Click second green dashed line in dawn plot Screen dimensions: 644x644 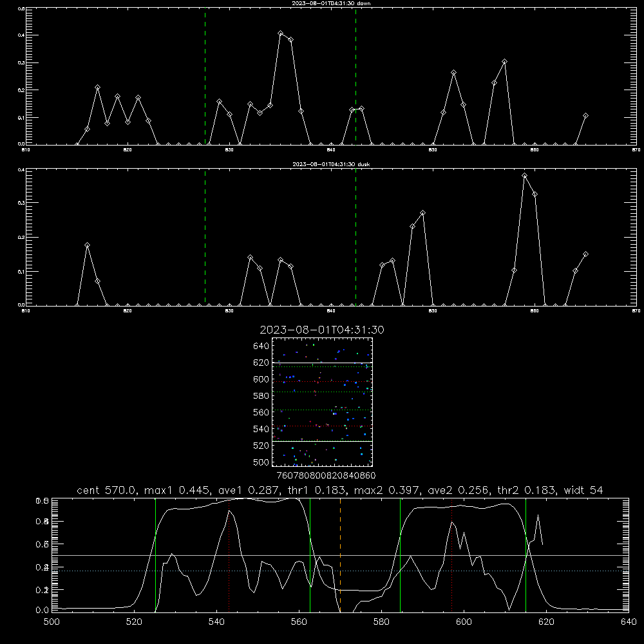pos(355,76)
